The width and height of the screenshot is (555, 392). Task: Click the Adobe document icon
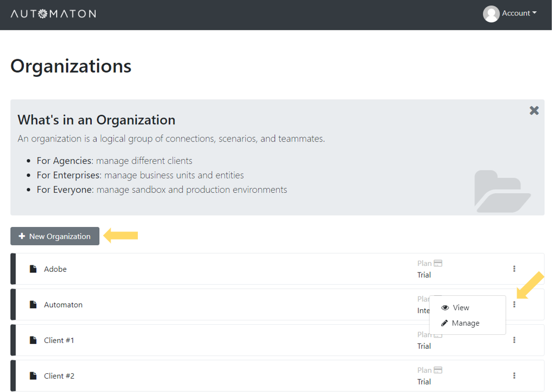tap(33, 269)
